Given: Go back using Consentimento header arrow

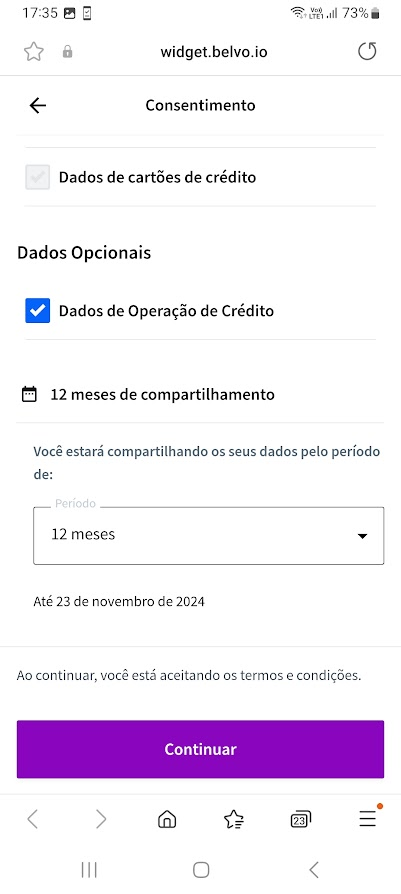Looking at the screenshot, I should pyautogui.click(x=38, y=105).
